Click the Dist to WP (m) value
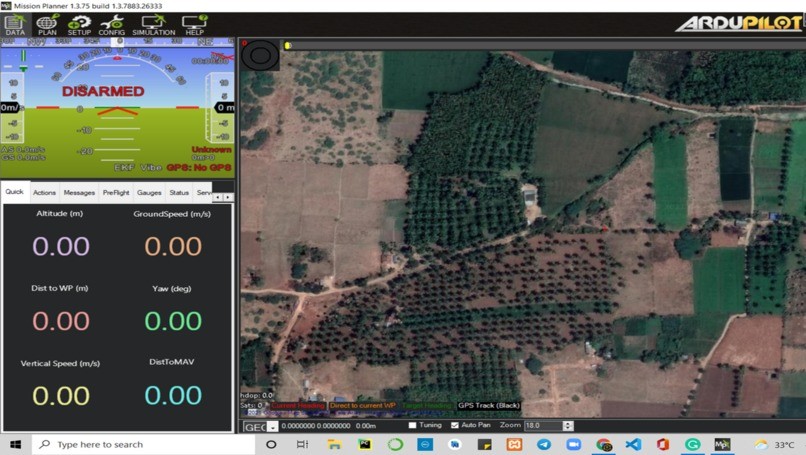This screenshot has height=455, width=806. (61, 321)
